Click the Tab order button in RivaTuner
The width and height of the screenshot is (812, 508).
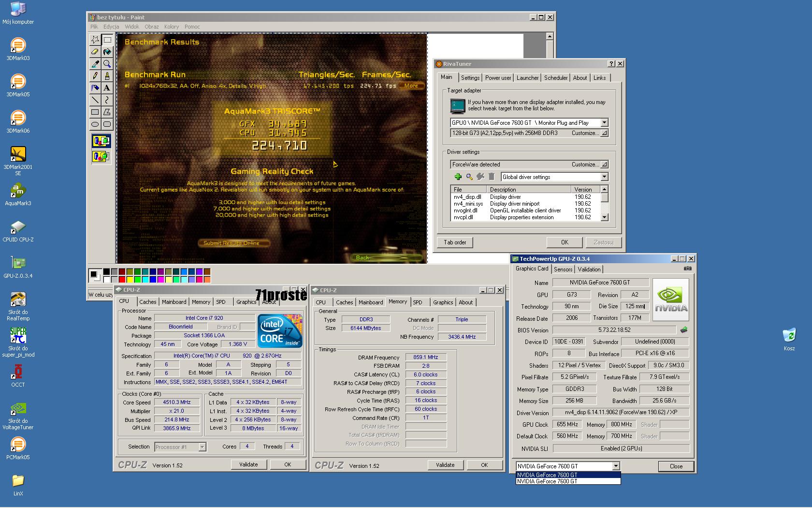pyautogui.click(x=455, y=242)
